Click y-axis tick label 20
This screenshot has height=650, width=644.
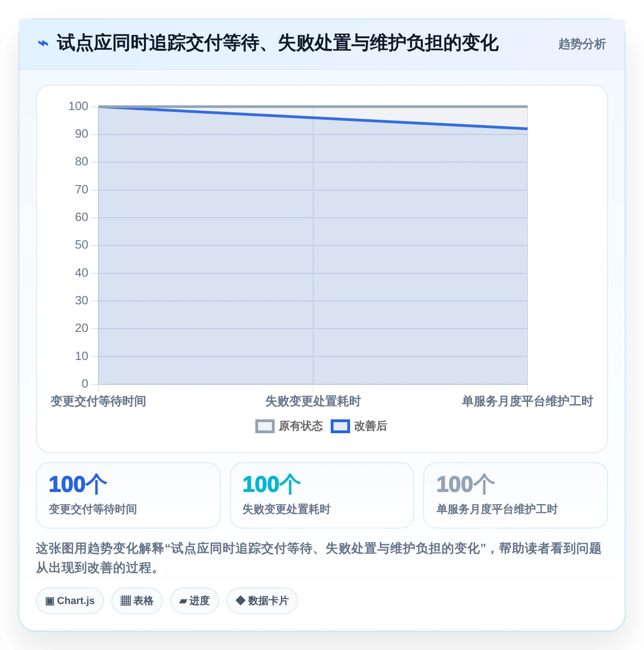tap(81, 328)
